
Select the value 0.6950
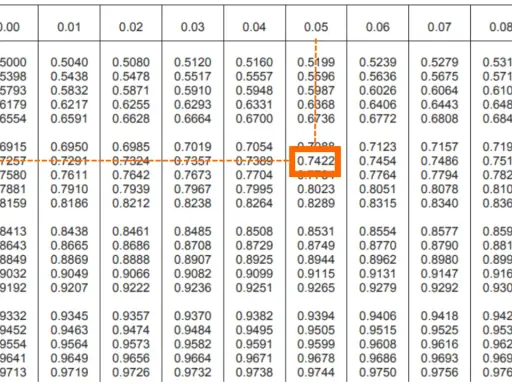69,147
